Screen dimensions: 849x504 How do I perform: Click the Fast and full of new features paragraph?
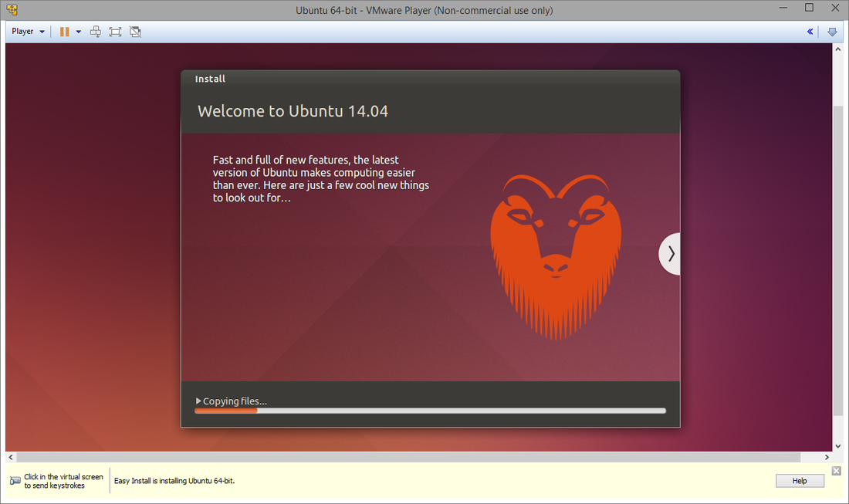click(x=321, y=178)
